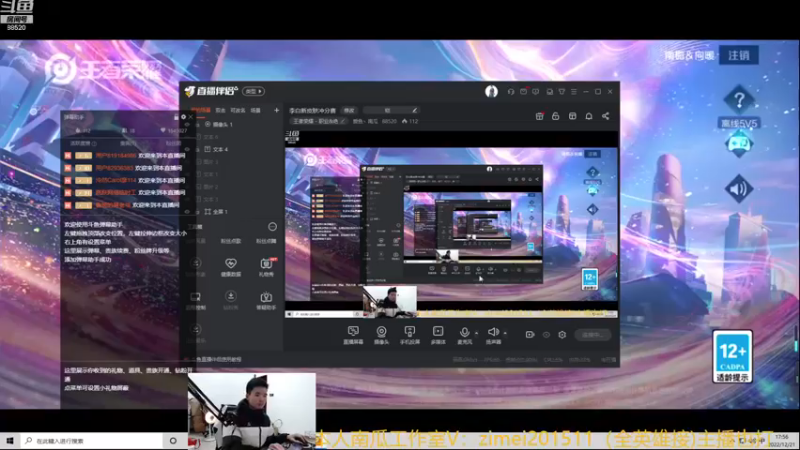The width and height of the screenshot is (800, 450).
Task: Select the 全屏 1 source layer
Action: point(216,212)
